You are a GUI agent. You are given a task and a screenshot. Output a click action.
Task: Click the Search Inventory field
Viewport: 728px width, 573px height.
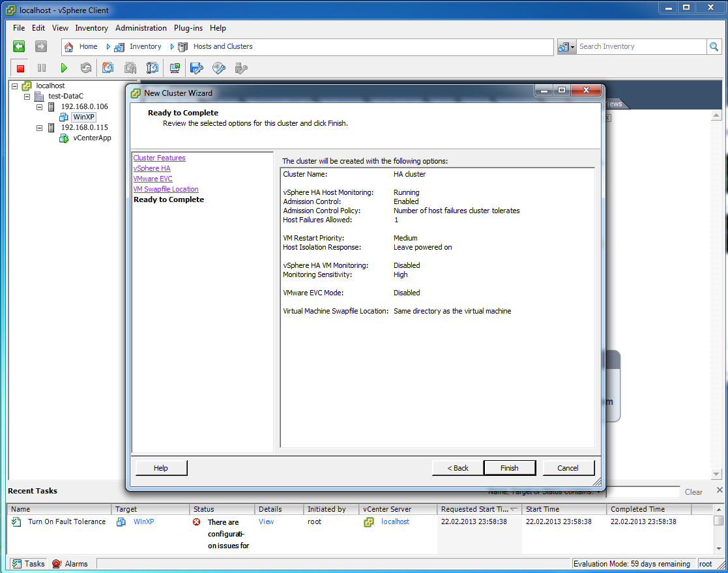click(641, 46)
